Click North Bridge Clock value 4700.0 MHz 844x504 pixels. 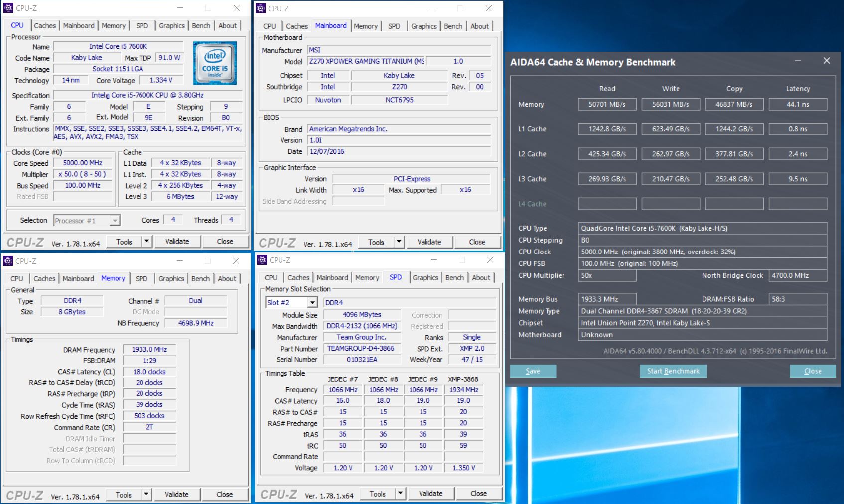tap(798, 275)
